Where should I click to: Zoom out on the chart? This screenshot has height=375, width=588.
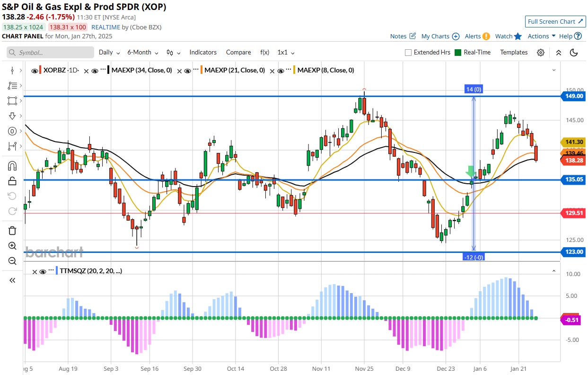[12, 261]
